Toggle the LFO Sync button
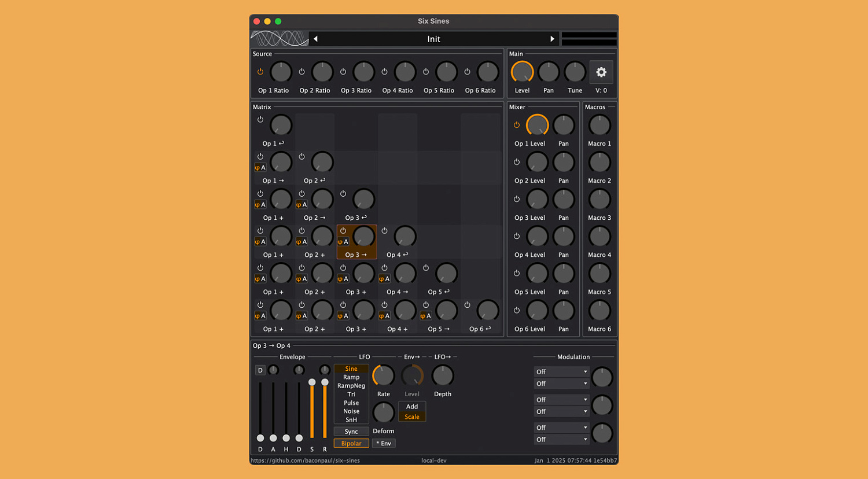868x479 pixels. click(351, 432)
